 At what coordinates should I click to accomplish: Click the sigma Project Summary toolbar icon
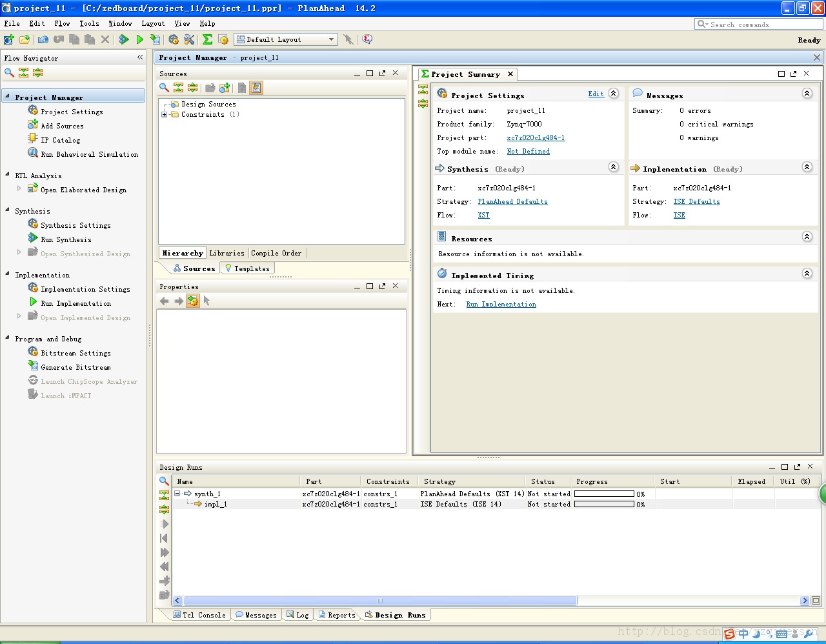tap(207, 39)
